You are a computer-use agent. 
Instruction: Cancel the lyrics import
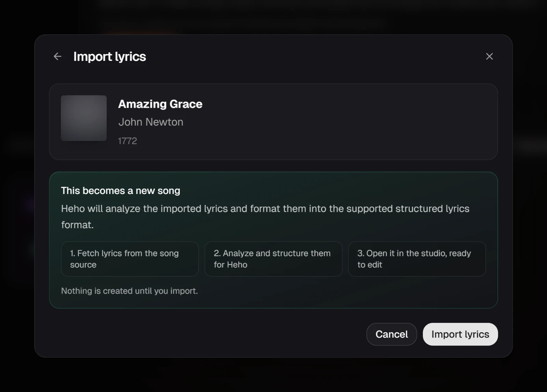point(391,334)
